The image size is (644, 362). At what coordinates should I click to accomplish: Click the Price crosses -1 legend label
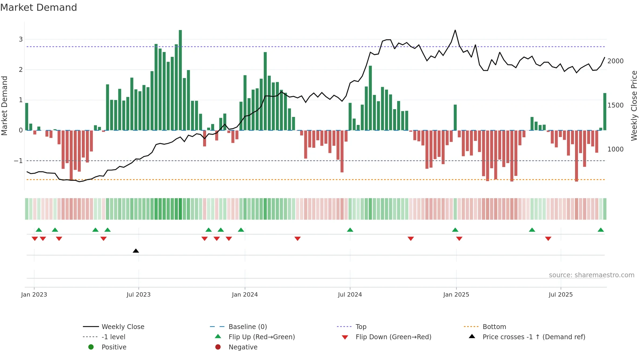[x=534, y=337]
